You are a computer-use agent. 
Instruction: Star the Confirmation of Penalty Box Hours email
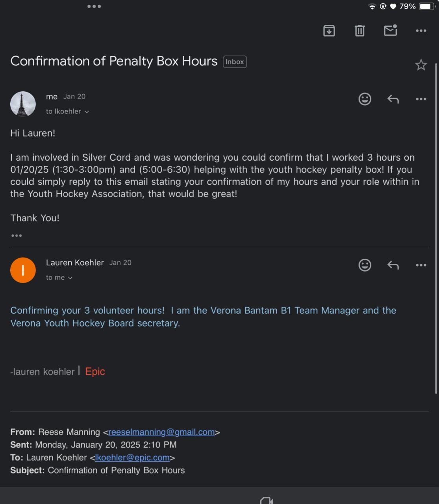pyautogui.click(x=421, y=65)
